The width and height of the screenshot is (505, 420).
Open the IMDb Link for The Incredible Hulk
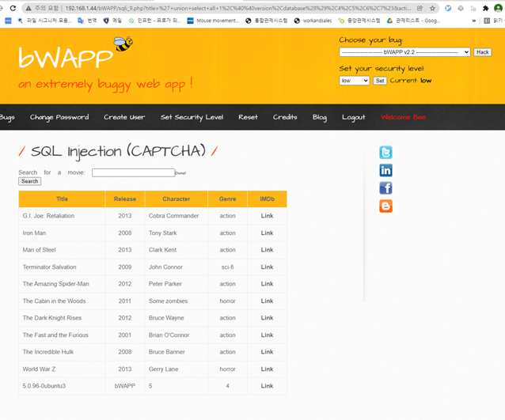pyautogui.click(x=267, y=352)
